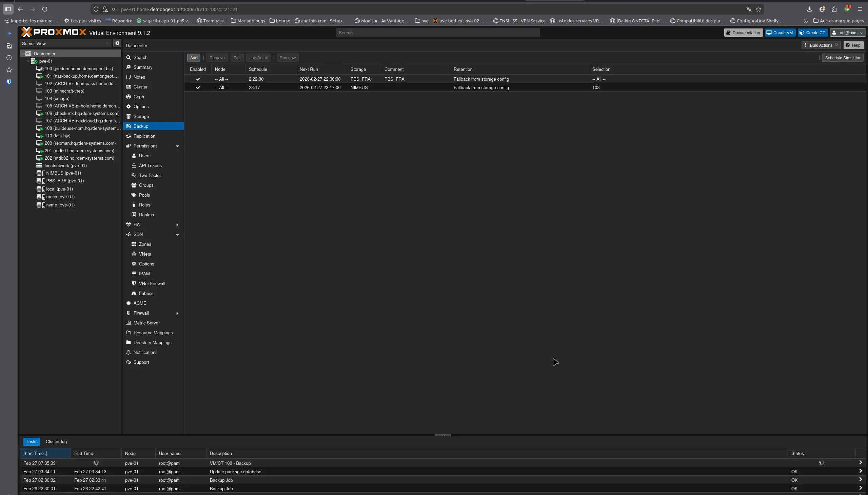Expand the HA submenu arrow

tap(177, 225)
